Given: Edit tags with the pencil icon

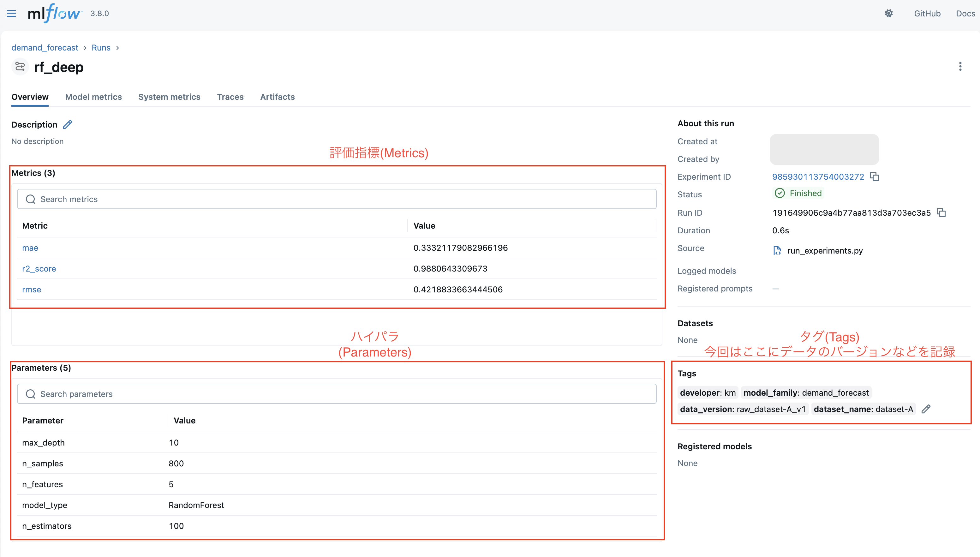Looking at the screenshot, I should point(926,409).
